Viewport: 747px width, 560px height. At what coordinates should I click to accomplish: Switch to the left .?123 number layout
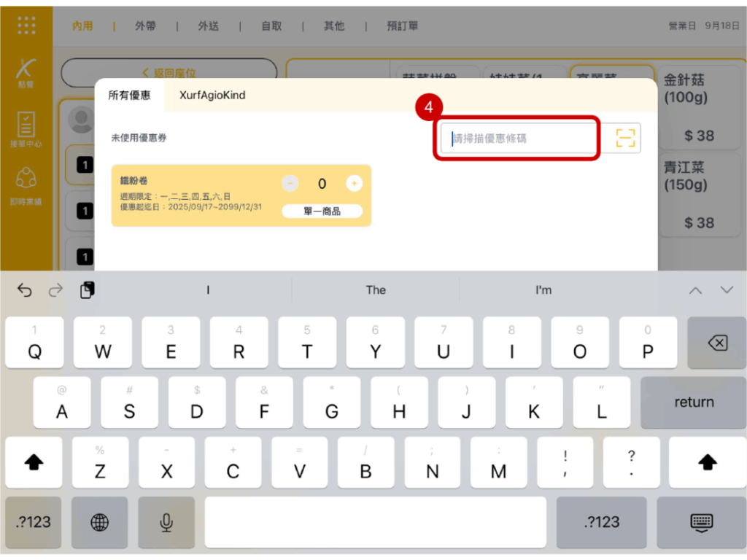point(34,521)
